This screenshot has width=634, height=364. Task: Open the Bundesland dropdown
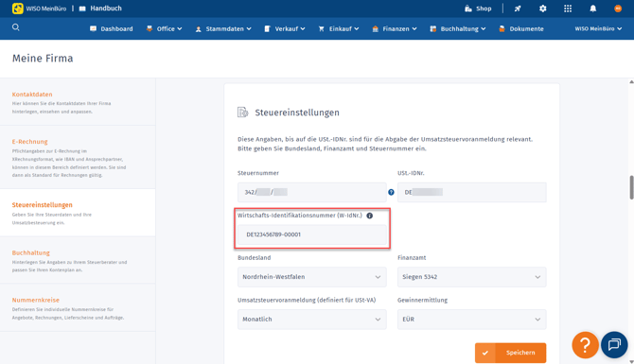[311, 277]
